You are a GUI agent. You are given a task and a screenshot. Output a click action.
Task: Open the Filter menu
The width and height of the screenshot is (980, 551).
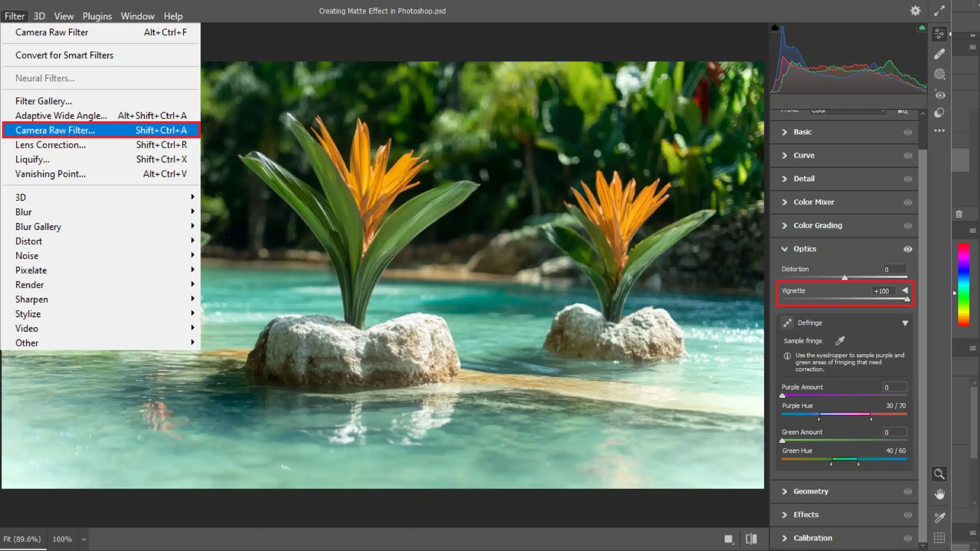[x=15, y=16]
